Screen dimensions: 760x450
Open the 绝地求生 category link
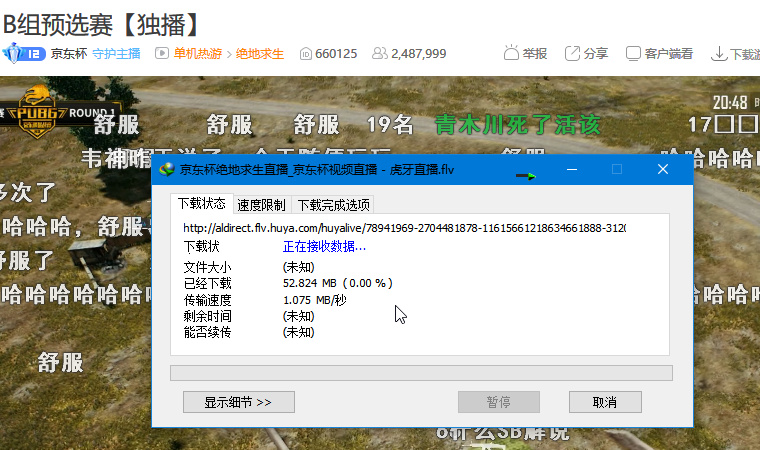(260, 54)
